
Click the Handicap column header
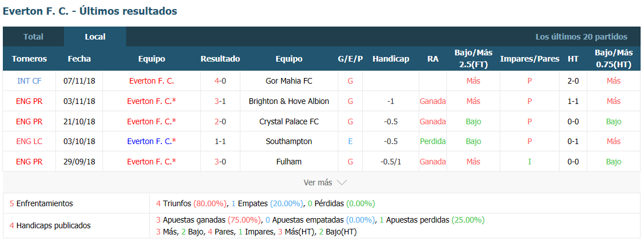[390, 59]
